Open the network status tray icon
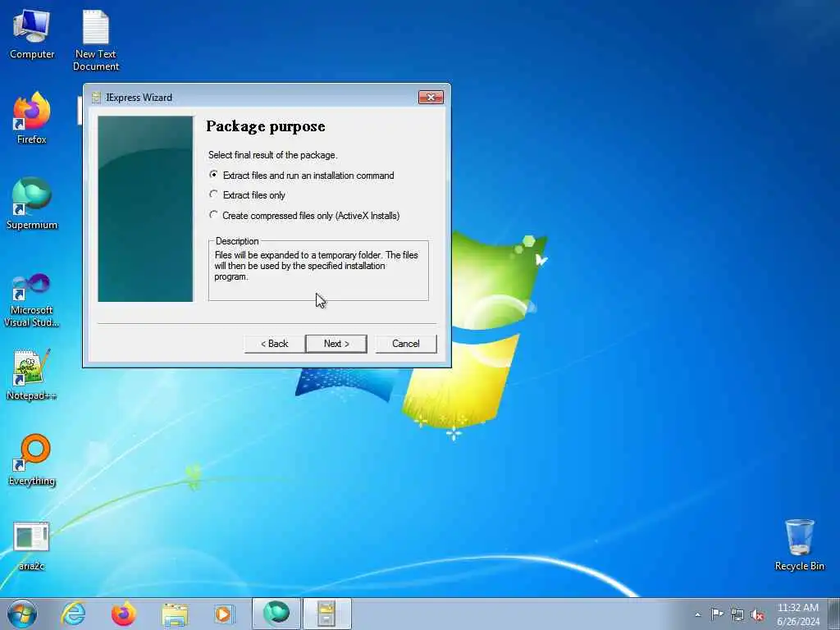 (737, 614)
